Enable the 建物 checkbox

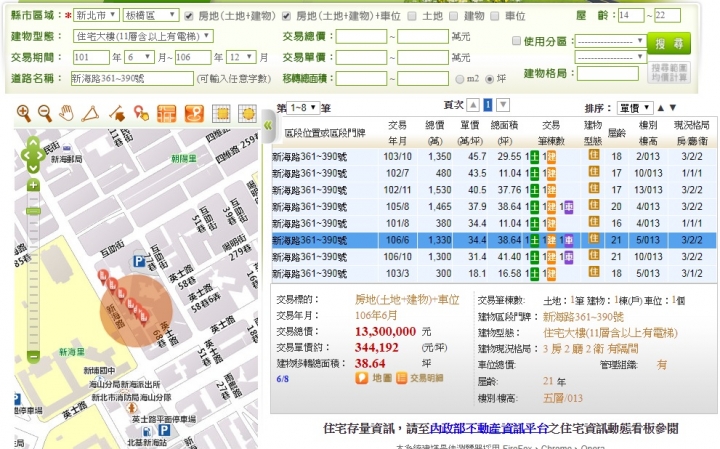pyautogui.click(x=453, y=16)
